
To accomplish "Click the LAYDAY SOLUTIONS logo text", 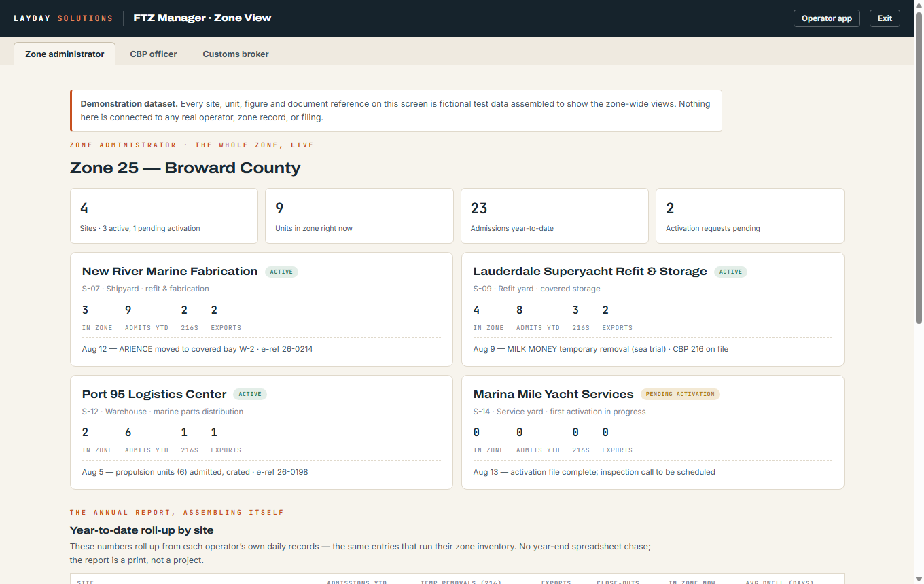I will coord(63,18).
